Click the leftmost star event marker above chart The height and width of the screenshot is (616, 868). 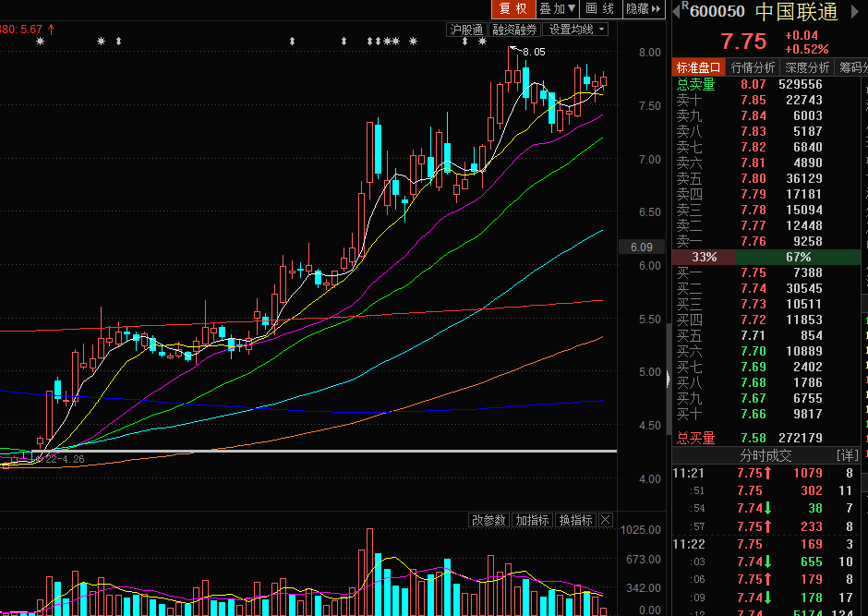click(x=40, y=42)
